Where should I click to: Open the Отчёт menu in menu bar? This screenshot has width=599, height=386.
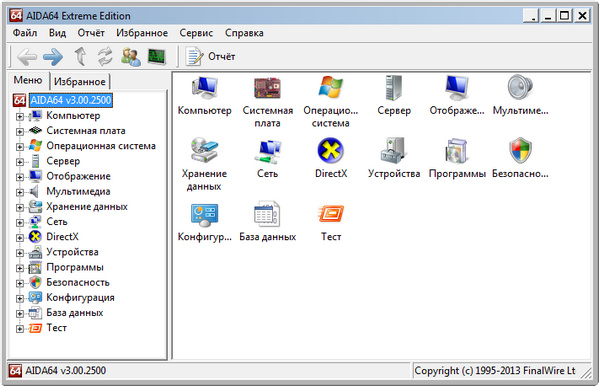[91, 33]
